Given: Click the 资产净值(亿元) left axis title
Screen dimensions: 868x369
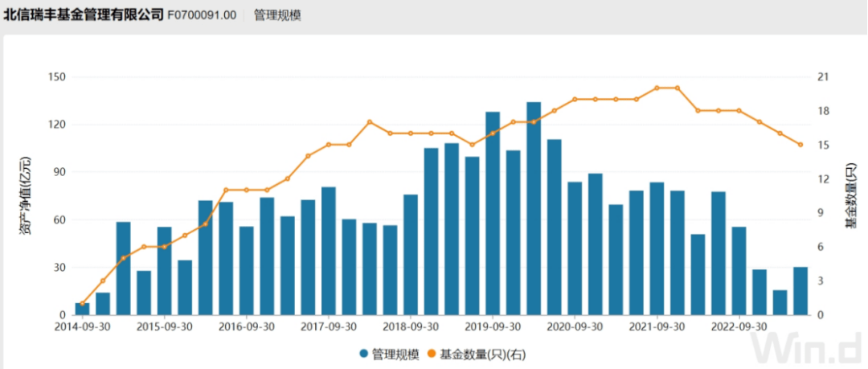Looking at the screenshot, I should 25,195.
